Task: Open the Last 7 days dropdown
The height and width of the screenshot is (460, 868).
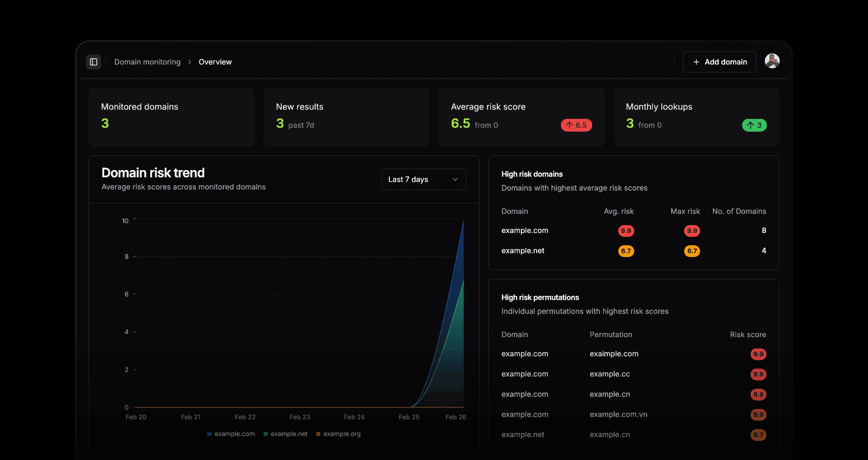Action: [x=423, y=179]
